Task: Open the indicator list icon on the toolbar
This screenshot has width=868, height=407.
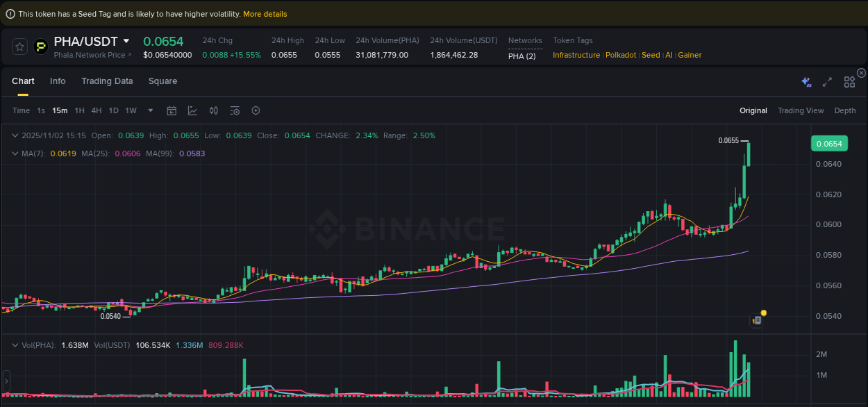Action: point(234,110)
